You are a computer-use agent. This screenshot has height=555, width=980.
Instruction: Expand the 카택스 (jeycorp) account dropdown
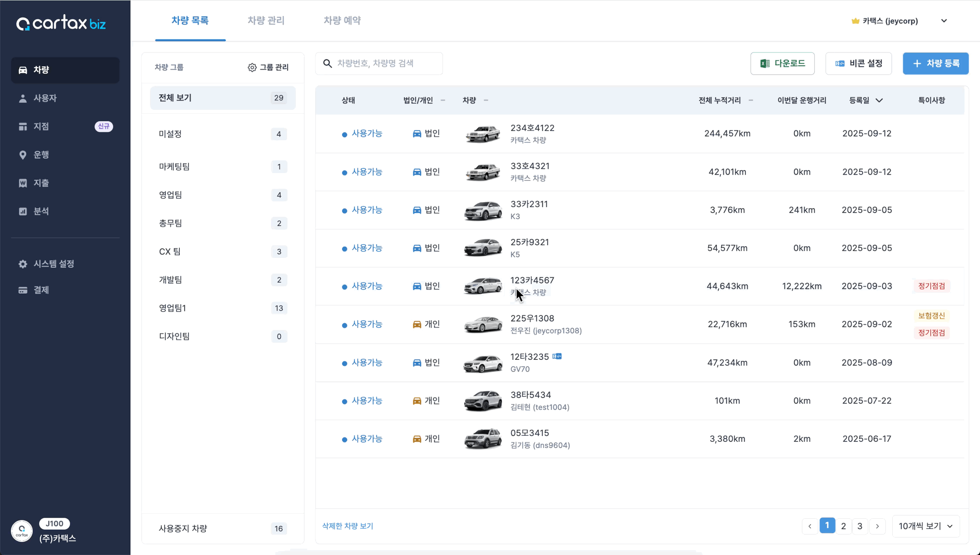(944, 21)
